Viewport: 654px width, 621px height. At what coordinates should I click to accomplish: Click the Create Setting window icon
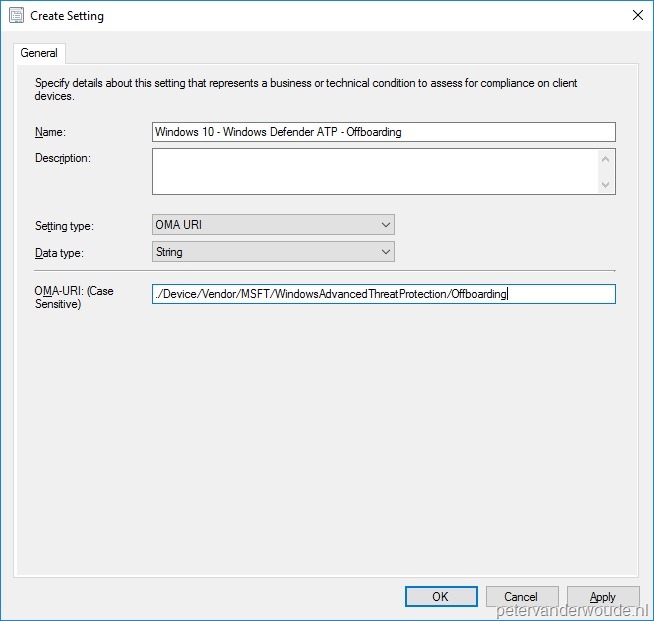(x=16, y=16)
